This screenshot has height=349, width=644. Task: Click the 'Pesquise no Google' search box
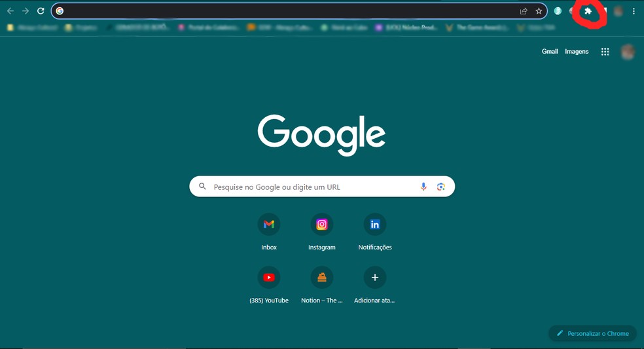pos(322,187)
